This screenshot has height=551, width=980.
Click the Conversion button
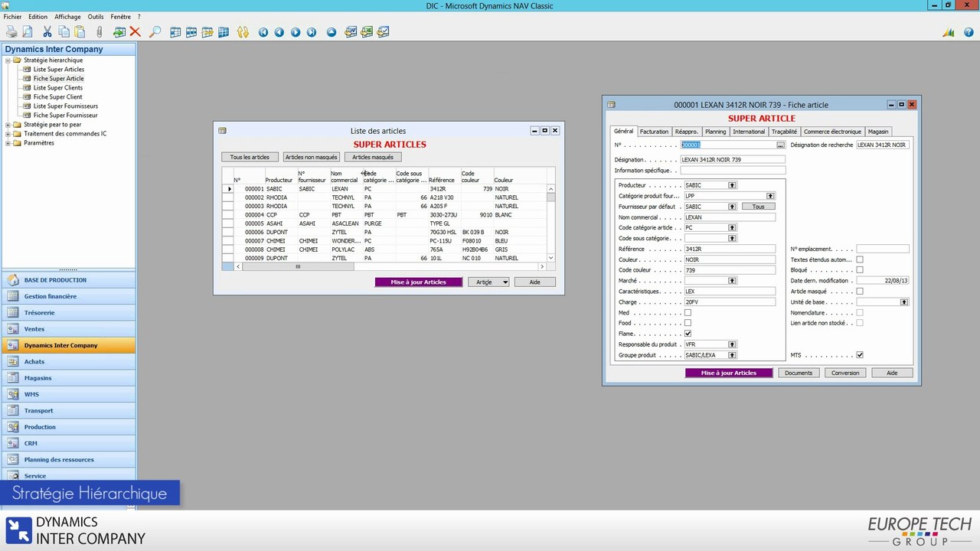(845, 373)
